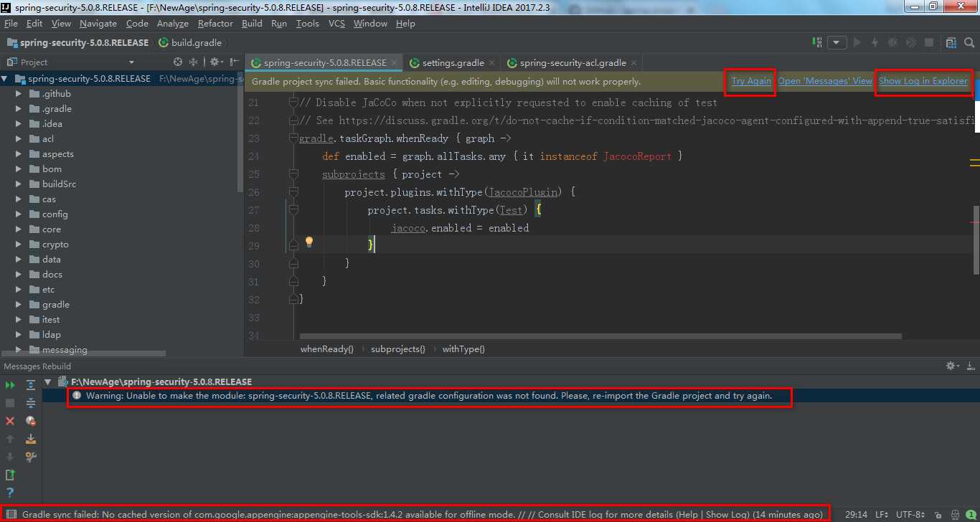The height and width of the screenshot is (522, 980).
Task: Click the tool windows toggle in status bar
Action: click(x=11, y=515)
